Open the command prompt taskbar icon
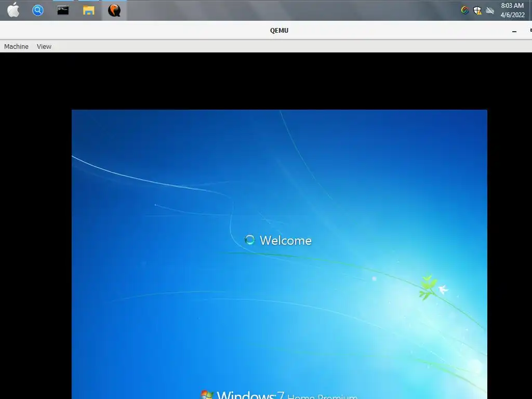 (x=63, y=10)
